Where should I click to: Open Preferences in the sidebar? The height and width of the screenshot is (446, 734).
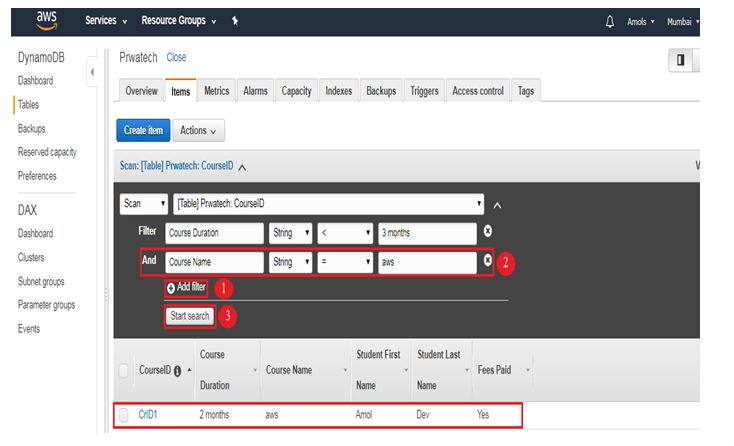tap(37, 176)
